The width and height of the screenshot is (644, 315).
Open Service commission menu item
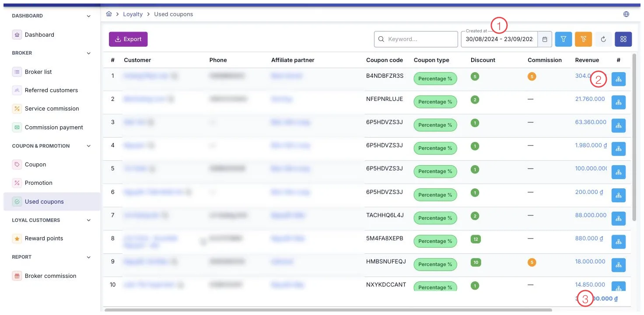point(52,108)
